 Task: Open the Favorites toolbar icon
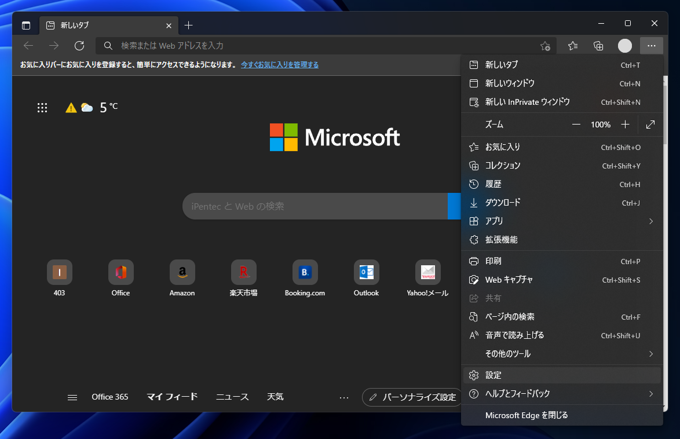pyautogui.click(x=573, y=46)
